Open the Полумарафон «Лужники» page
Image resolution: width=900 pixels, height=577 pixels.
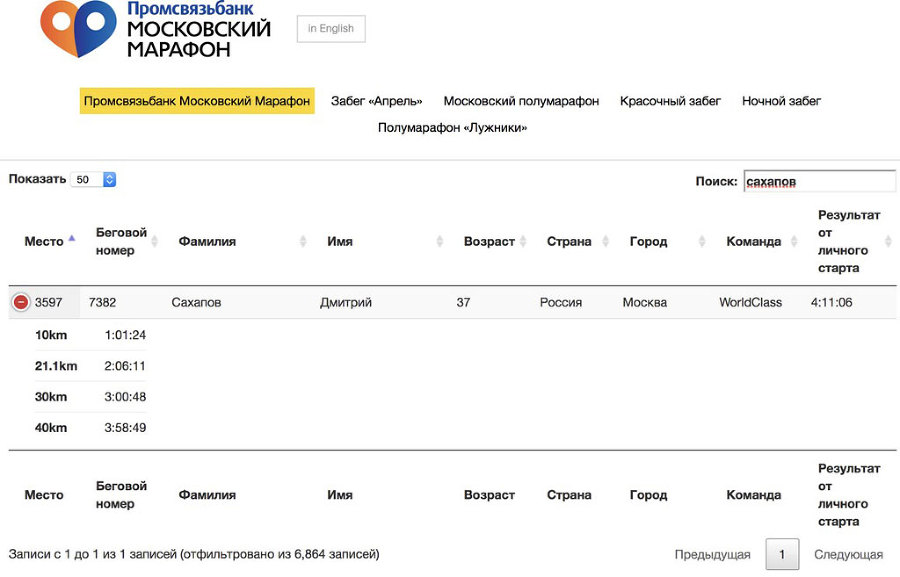click(x=455, y=127)
